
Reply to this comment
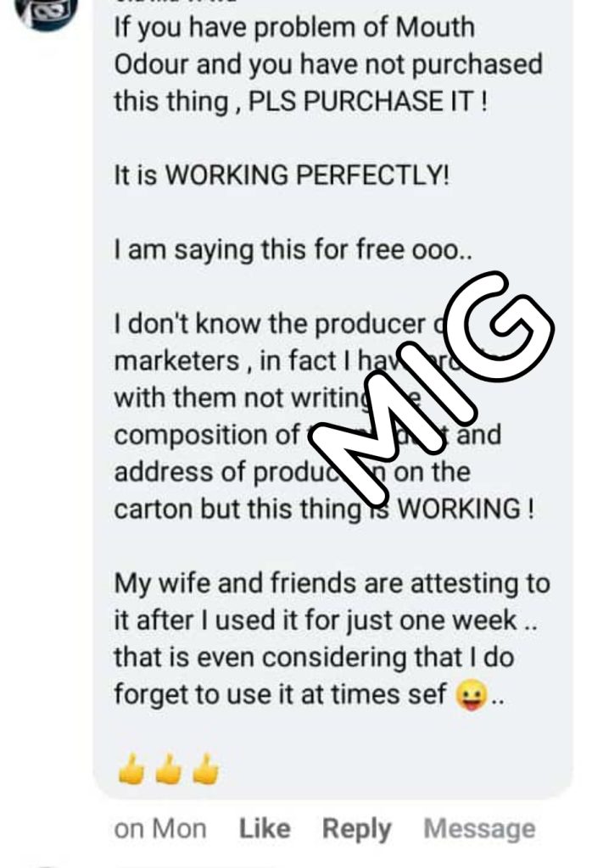356,828
